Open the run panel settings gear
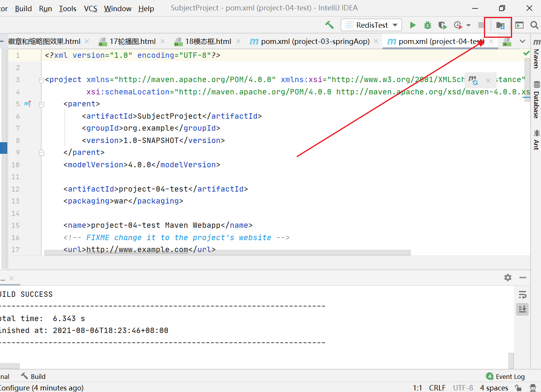The image size is (541, 392). click(x=508, y=278)
